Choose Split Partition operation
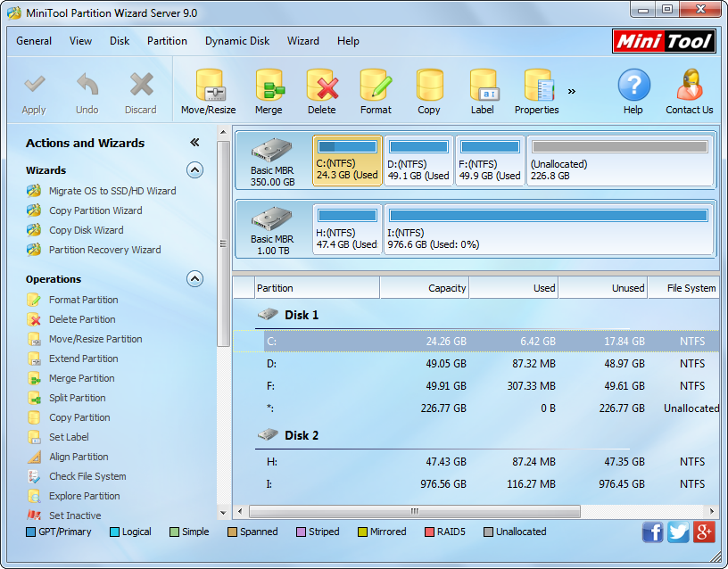The image size is (728, 569). point(78,398)
